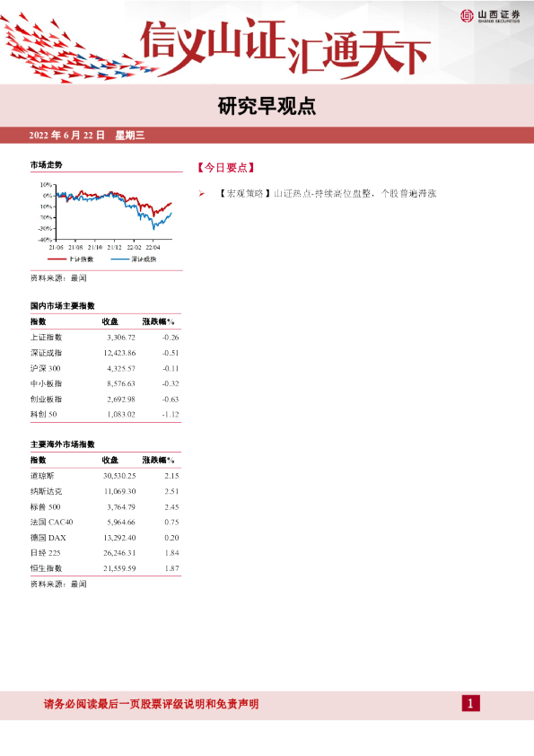Click the red paper-planes graphic in header
The width and height of the screenshot is (534, 756).
point(74,50)
